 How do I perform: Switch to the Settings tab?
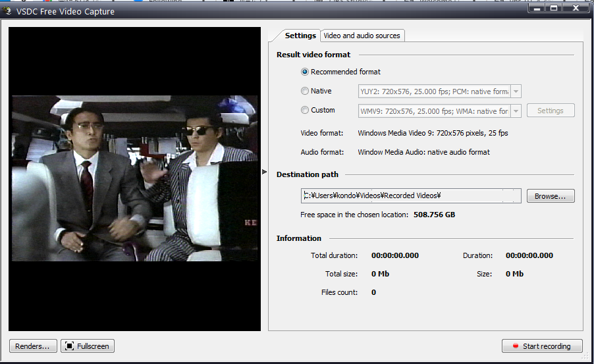pos(300,36)
